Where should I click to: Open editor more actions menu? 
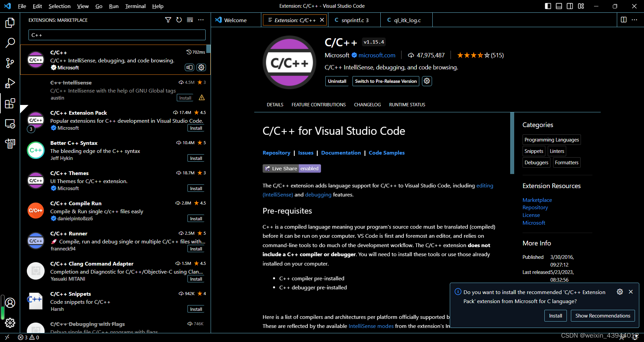coord(634,20)
